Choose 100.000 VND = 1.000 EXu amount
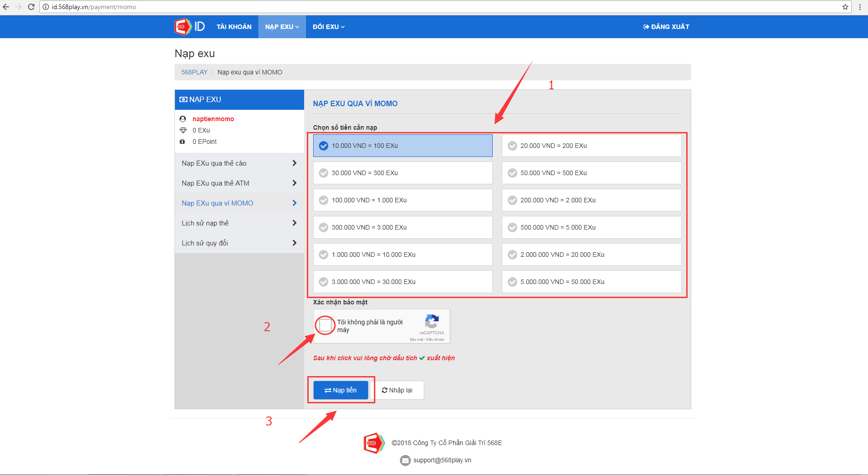Viewport: 868px width, 475px height. point(402,200)
